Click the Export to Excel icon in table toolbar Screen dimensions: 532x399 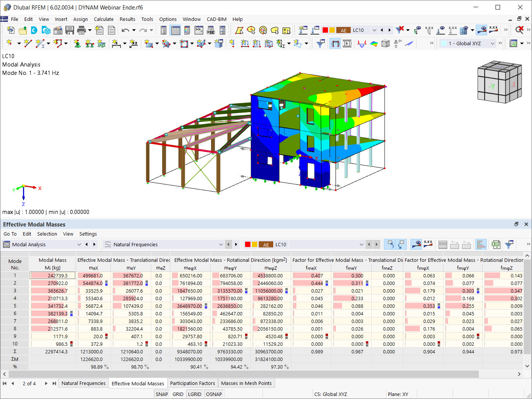point(496,244)
